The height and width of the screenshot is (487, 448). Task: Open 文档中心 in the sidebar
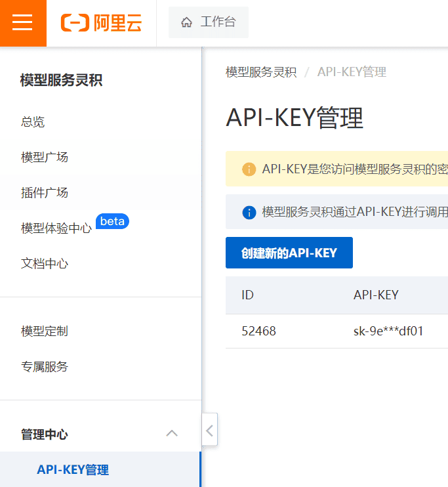(x=45, y=263)
